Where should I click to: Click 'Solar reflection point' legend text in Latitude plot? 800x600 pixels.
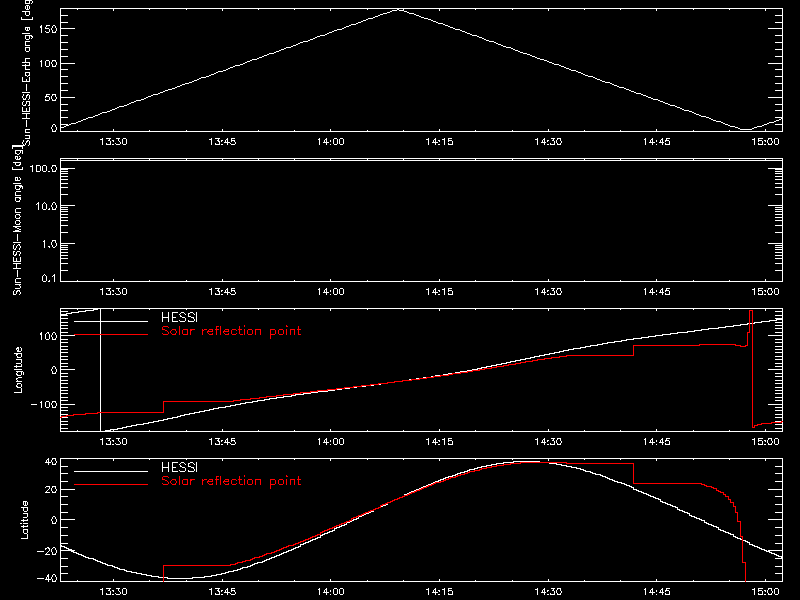(x=231, y=481)
